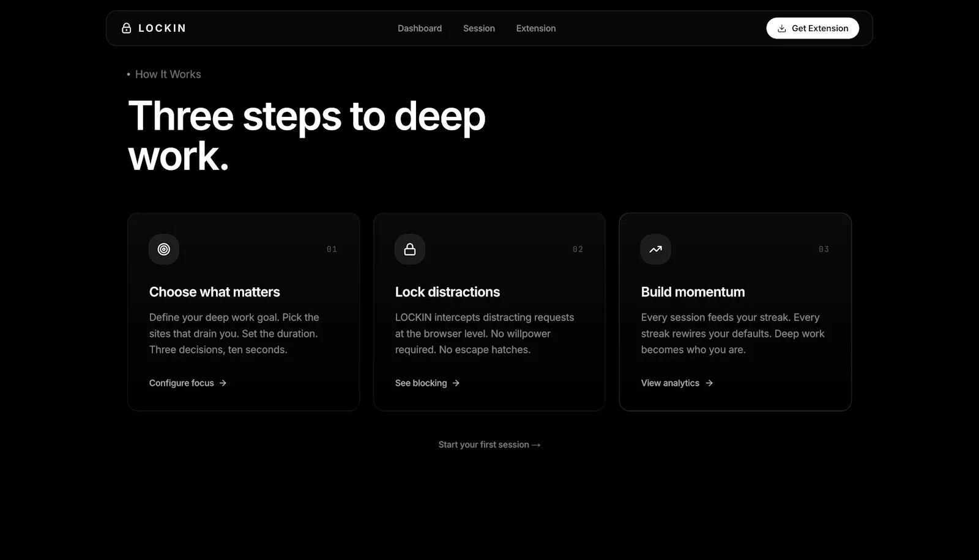Click the target icon on Choose what matters
The height and width of the screenshot is (560, 979).
coord(164,249)
